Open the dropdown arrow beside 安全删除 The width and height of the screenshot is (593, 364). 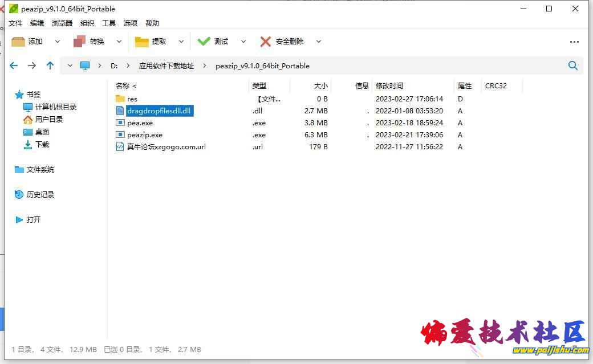pyautogui.click(x=319, y=42)
